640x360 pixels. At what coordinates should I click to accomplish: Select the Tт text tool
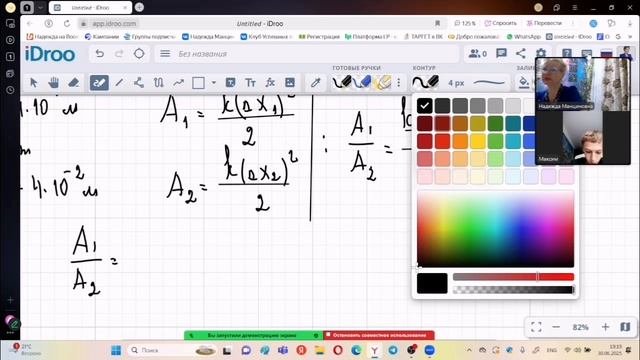pyautogui.click(x=250, y=83)
